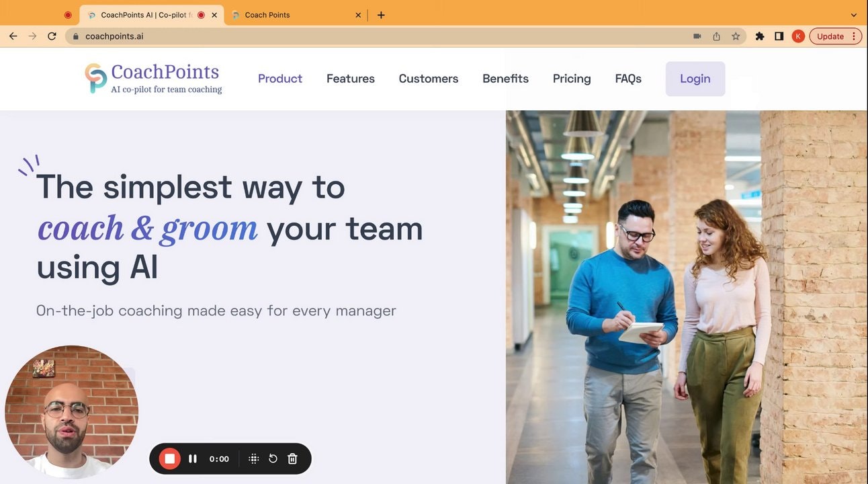This screenshot has width=868, height=484.
Task: Go back to the previous page
Action: tap(13, 36)
